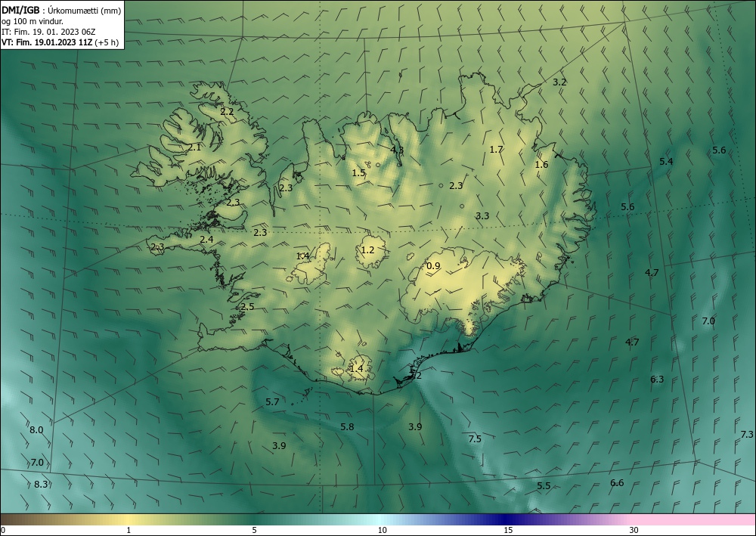Image resolution: width=756 pixels, height=536 pixels.
Task: Click the value 1.2 on Hofsjökull glacier
Action: click(x=367, y=249)
